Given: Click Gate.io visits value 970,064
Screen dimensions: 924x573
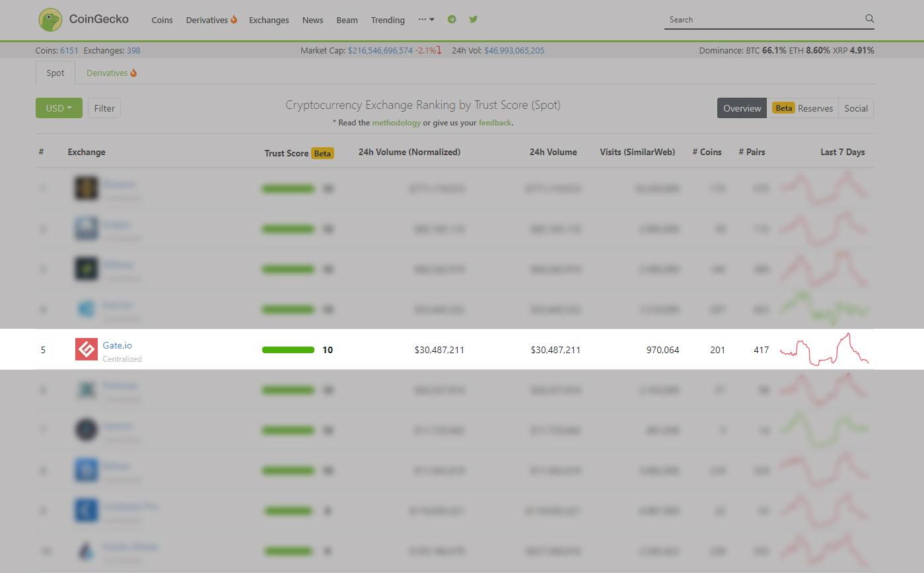Looking at the screenshot, I should coord(662,350).
